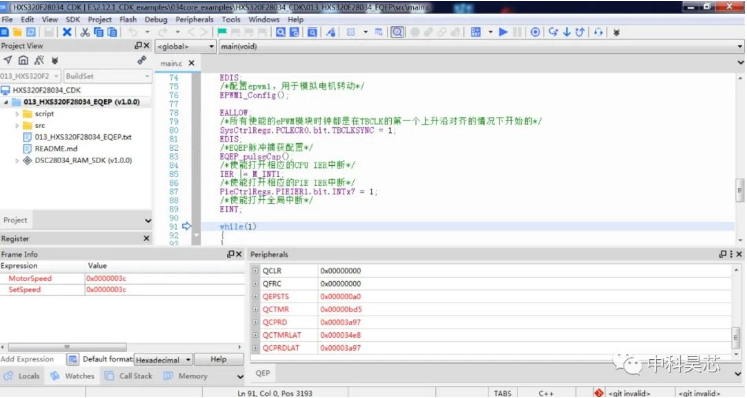
Task: Click the find magnifier toolbar icon
Action: pyautogui.click(x=281, y=32)
